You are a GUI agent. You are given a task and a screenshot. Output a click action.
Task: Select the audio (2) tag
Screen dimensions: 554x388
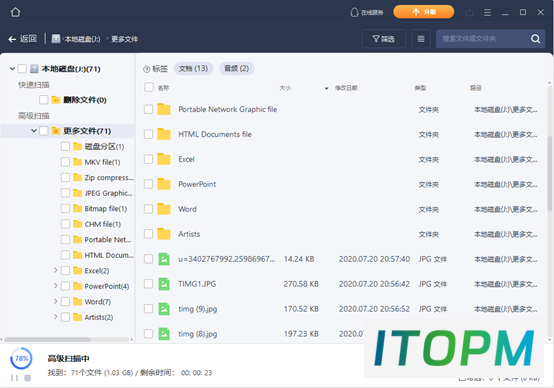click(x=236, y=68)
